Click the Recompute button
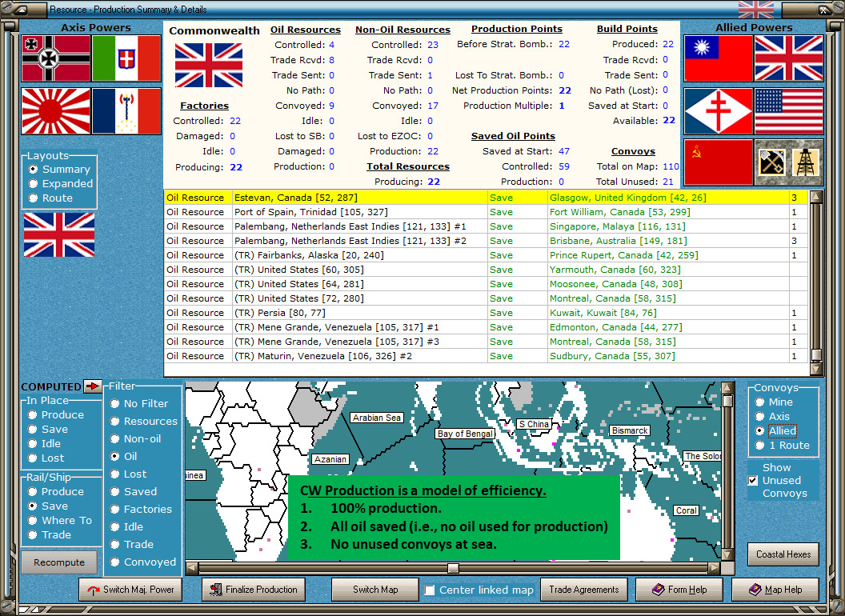The width and height of the screenshot is (845, 616). (x=59, y=562)
